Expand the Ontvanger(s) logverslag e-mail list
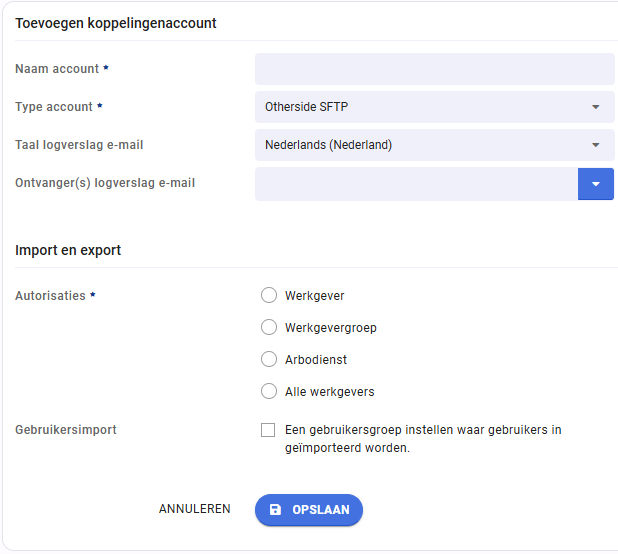The width and height of the screenshot is (618, 554). coord(596,184)
